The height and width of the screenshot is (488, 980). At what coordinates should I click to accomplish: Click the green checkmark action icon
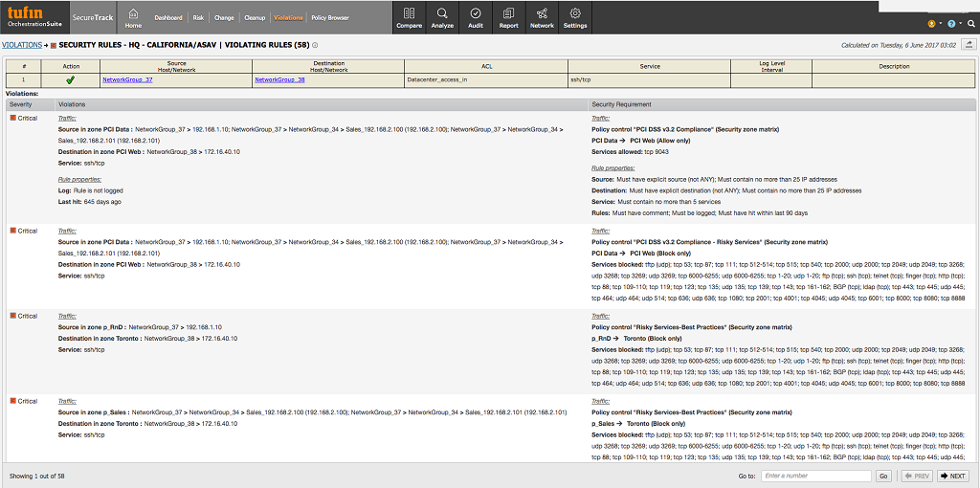[71, 80]
